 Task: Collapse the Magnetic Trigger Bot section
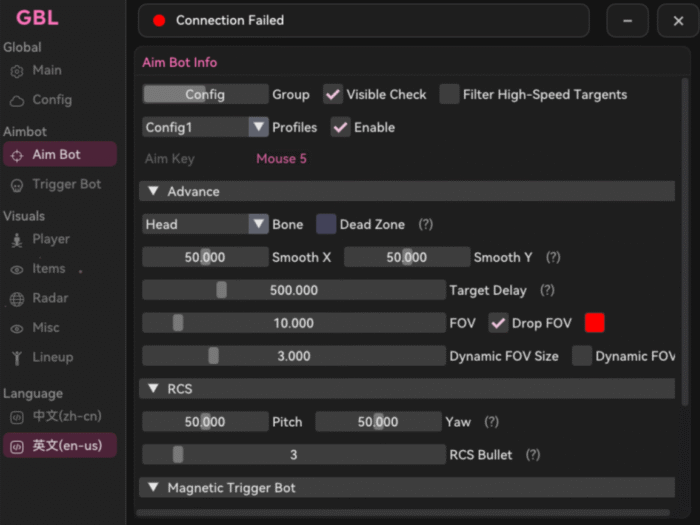click(407, 488)
